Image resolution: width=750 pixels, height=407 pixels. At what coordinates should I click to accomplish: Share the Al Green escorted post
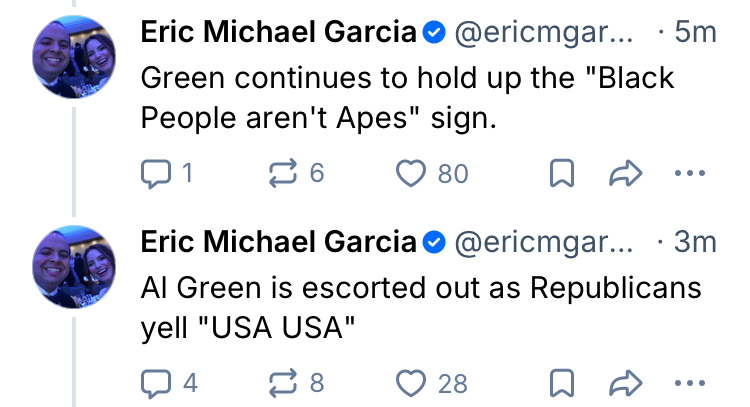624,382
